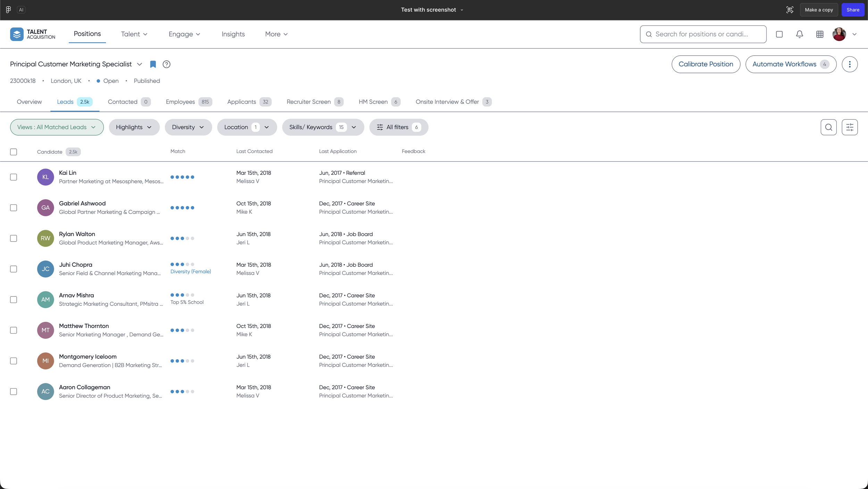The width and height of the screenshot is (868, 489).
Task: Click the vertical three-dot options button
Action: (849, 64)
